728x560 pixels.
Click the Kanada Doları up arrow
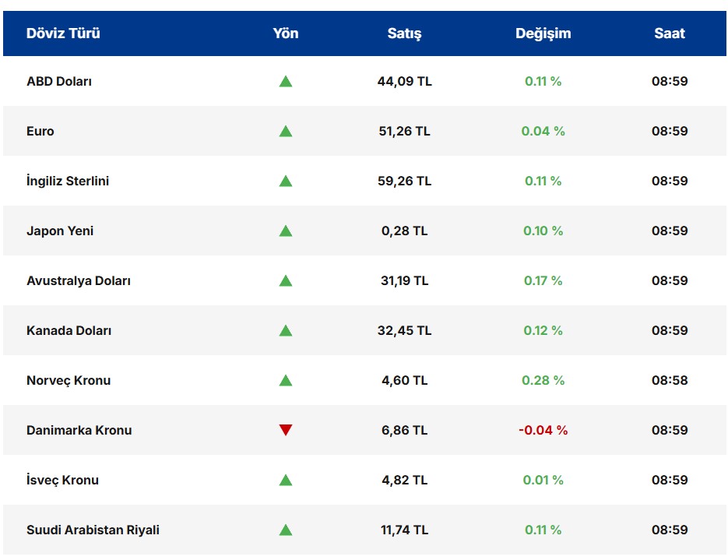[x=286, y=330]
